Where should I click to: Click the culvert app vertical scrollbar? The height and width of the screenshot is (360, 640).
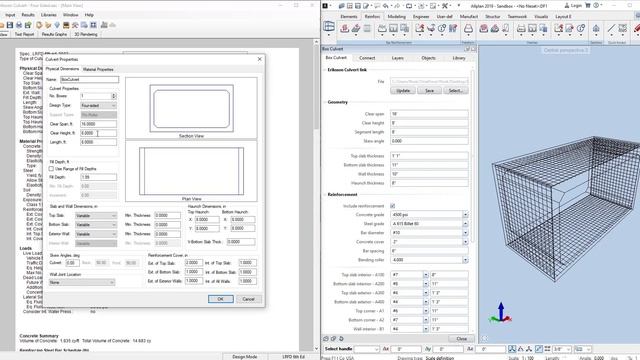[x=316, y=195]
